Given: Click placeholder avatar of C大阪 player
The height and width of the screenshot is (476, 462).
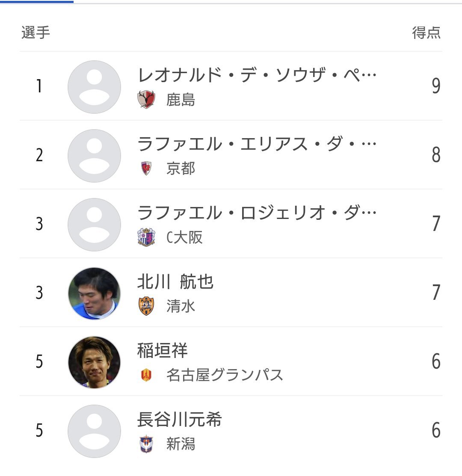Looking at the screenshot, I should point(94,225).
